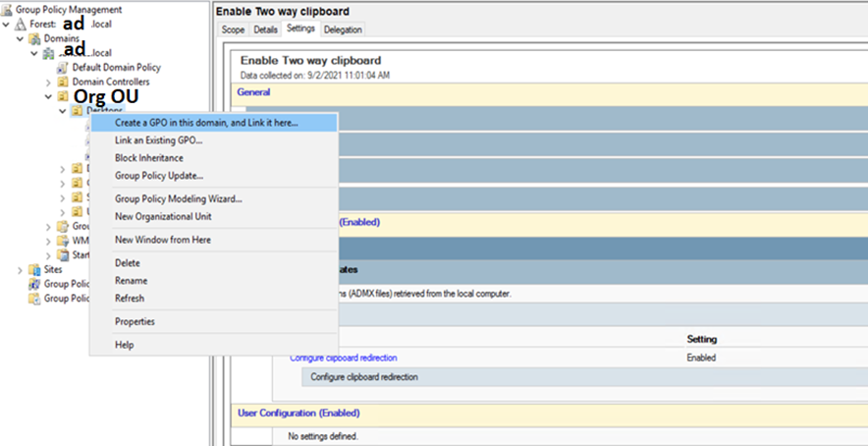Click the Forest node icon
Image resolution: width=868 pixels, height=446 pixels.
coord(21,24)
